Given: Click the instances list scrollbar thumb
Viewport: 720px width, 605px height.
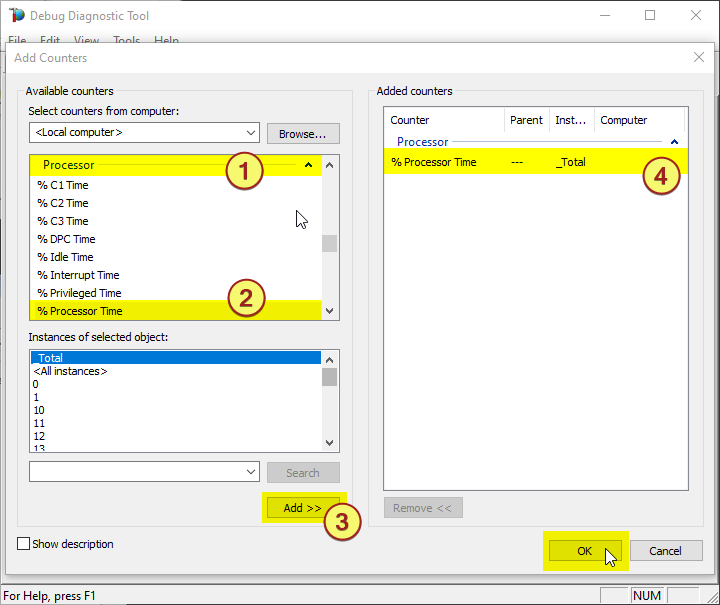Looking at the screenshot, I should (x=329, y=377).
